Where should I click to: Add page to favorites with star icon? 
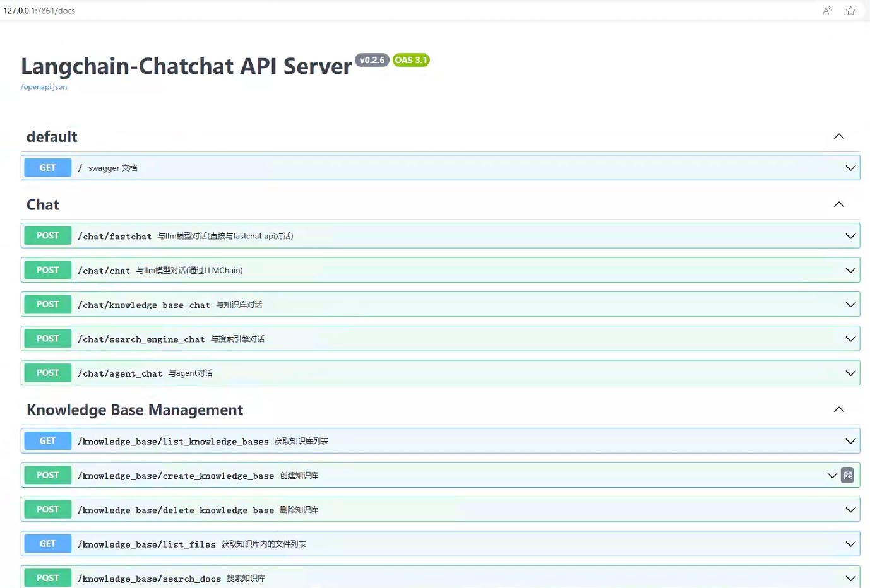coord(850,11)
